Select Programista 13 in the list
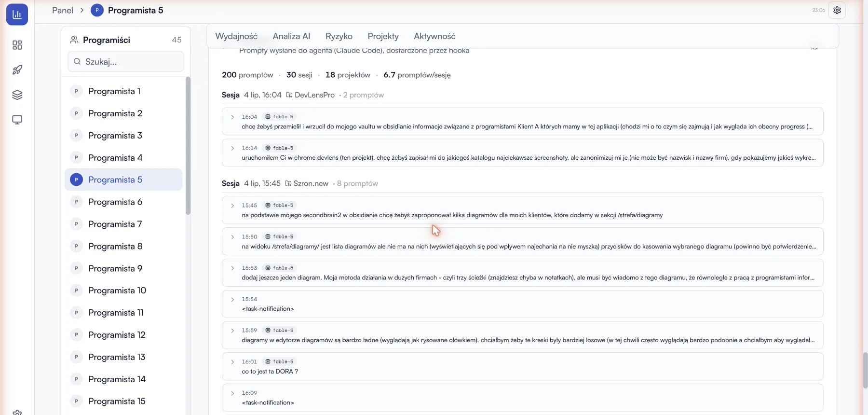Viewport: 868px width, 415px height. coord(123,357)
